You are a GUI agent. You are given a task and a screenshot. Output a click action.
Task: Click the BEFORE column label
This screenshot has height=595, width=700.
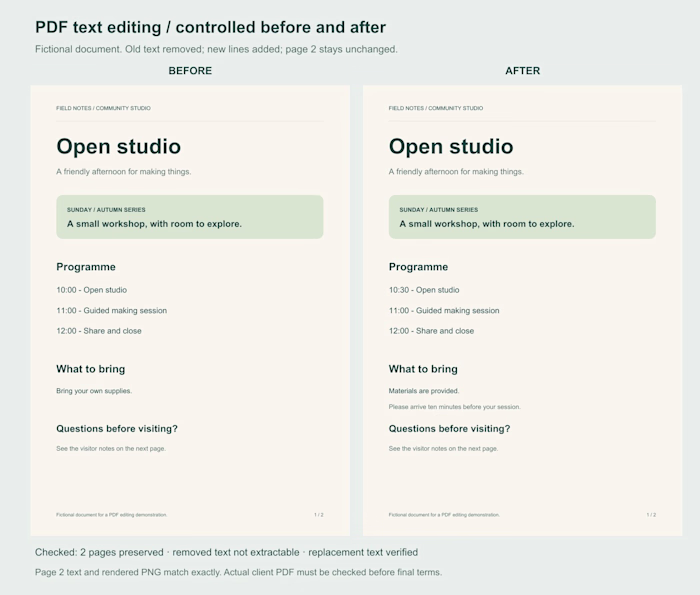pos(190,71)
